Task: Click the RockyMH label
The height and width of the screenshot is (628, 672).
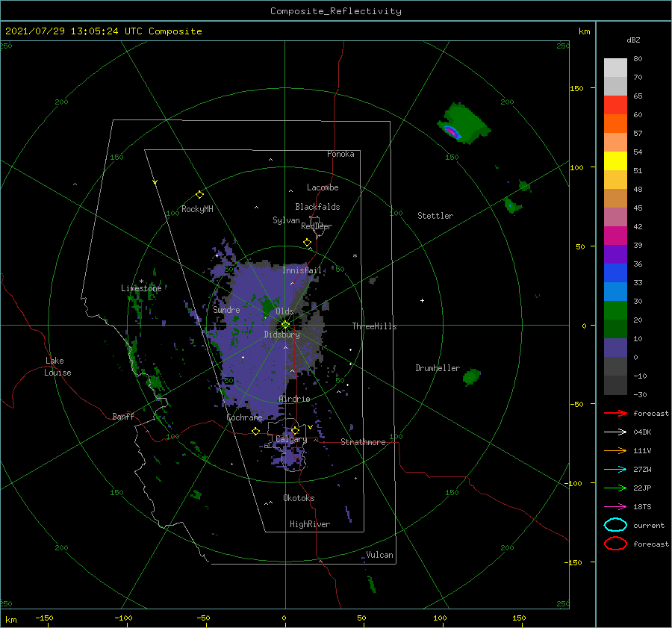Action: [x=197, y=209]
